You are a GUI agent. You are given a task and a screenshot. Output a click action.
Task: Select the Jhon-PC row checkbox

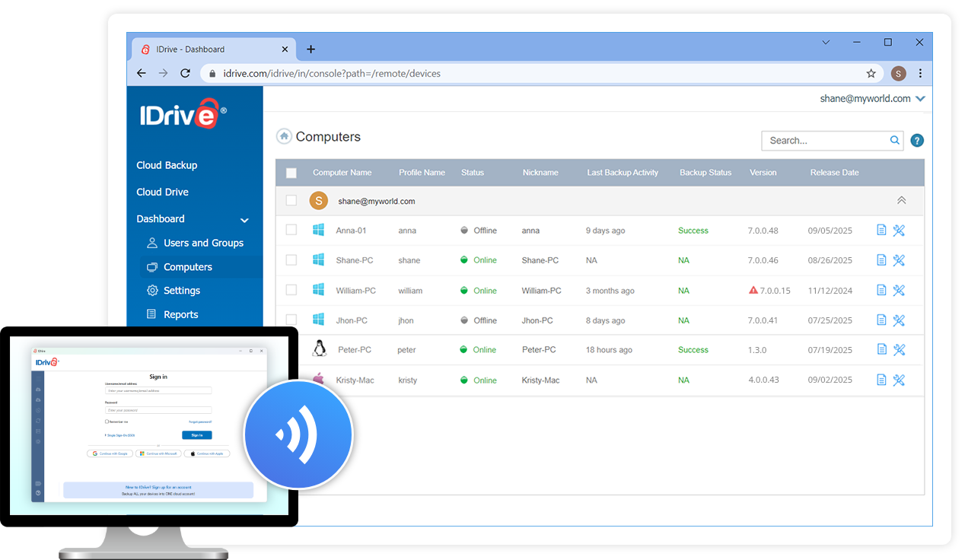pyautogui.click(x=291, y=320)
